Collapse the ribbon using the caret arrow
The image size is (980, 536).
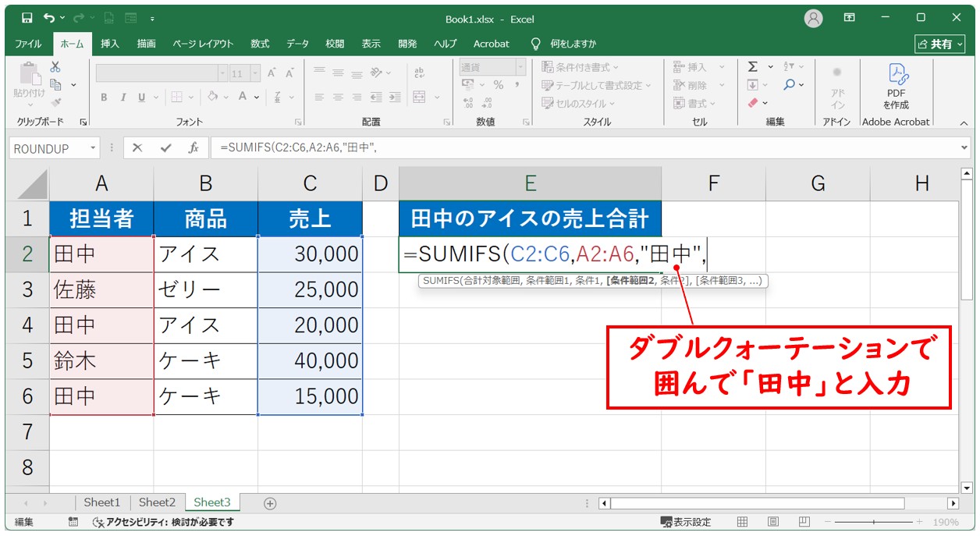(x=963, y=122)
